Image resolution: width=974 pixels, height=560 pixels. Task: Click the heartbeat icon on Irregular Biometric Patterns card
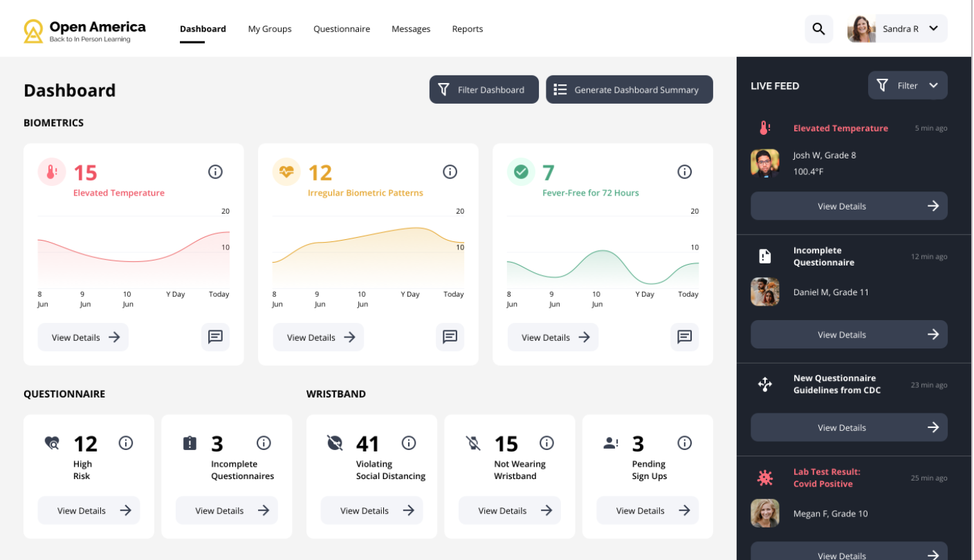tap(286, 172)
